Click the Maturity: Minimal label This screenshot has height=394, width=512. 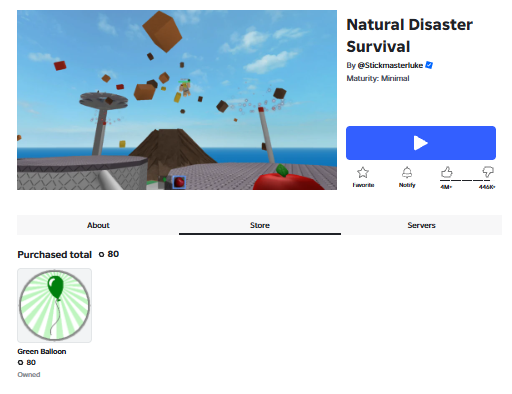coord(378,78)
